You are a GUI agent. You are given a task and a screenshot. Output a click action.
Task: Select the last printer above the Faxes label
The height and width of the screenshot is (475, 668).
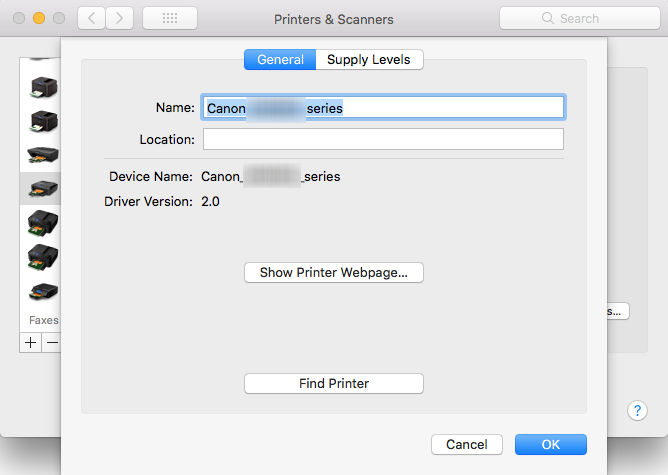43,291
